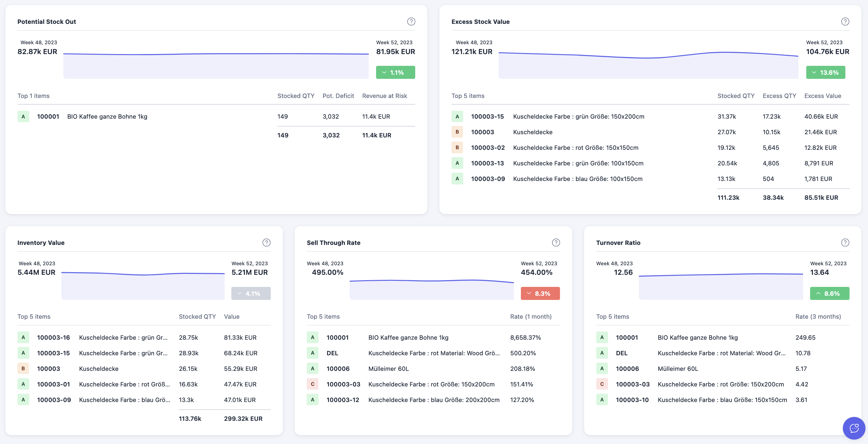Open Inventory Value help question mark
The image size is (868, 444).
click(266, 243)
